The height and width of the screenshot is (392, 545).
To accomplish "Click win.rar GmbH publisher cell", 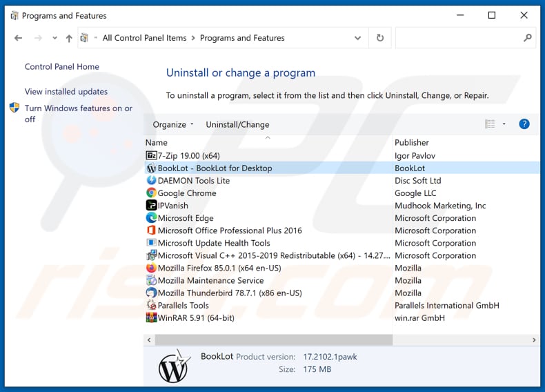I will (419, 318).
